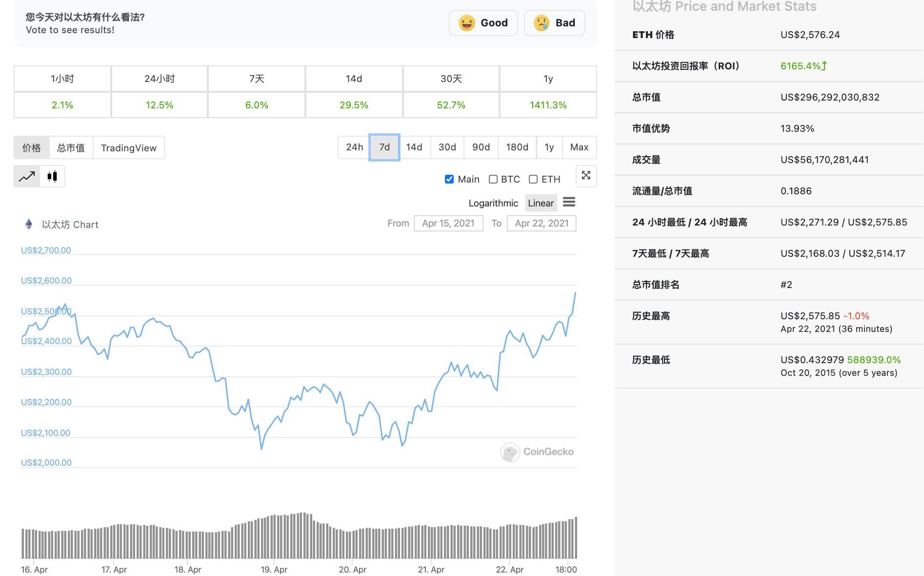Click the ETH price US$2,576.24
The height and width of the screenshot is (576, 924).
click(x=810, y=35)
